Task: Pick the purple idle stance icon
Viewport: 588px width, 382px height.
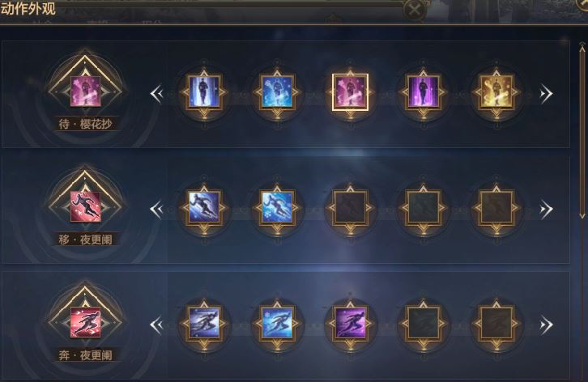Action: [x=424, y=92]
